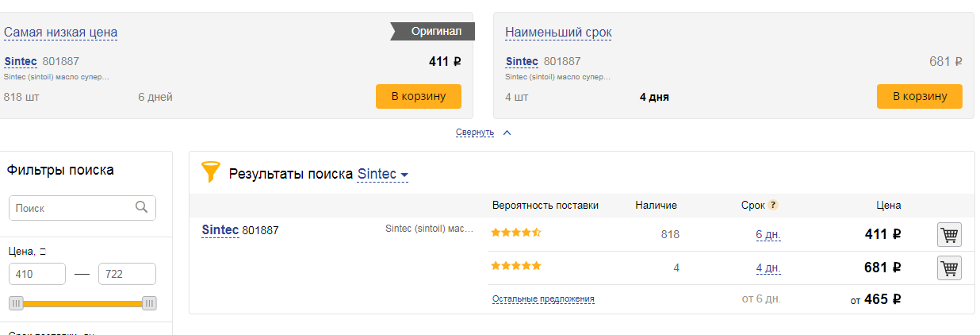980x335 pixels.
Task: Click В корзину for shortest delivery offer
Action: tap(920, 96)
